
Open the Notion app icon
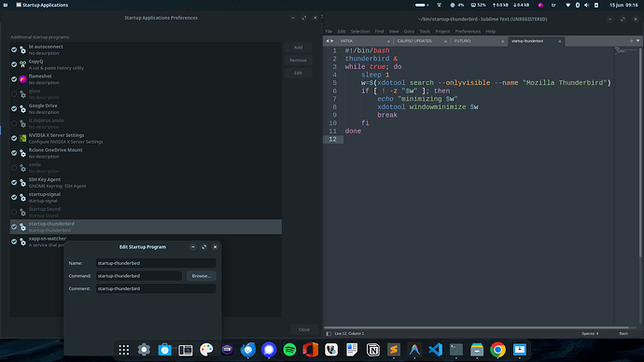pos(373,350)
